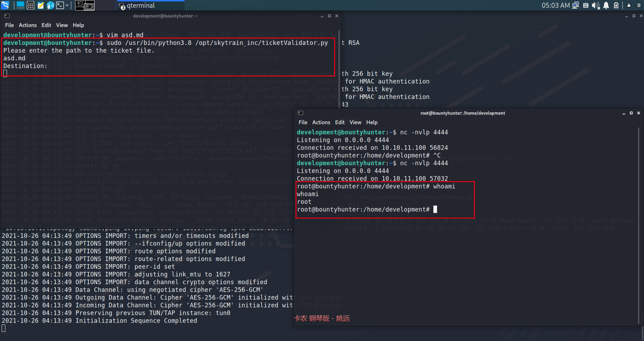This screenshot has width=644, height=341.
Task: Click the root shell prompt cursor line
Action: 367,210
